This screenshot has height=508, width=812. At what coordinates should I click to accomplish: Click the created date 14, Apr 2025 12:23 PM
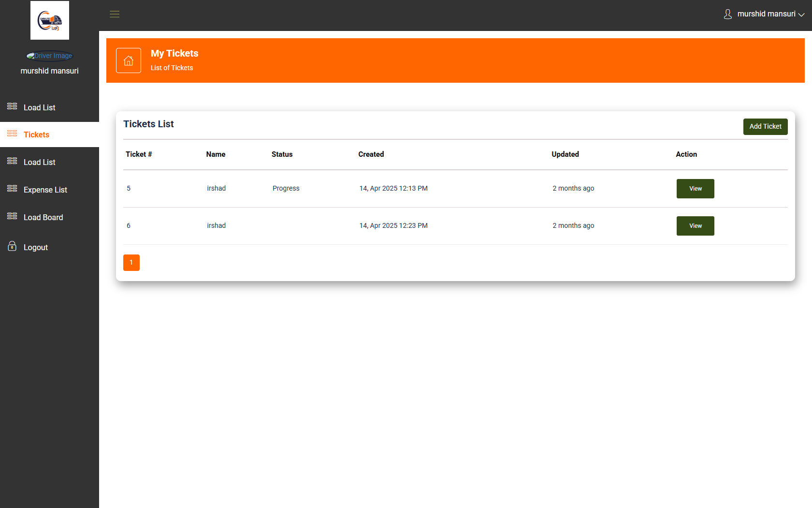coord(393,225)
